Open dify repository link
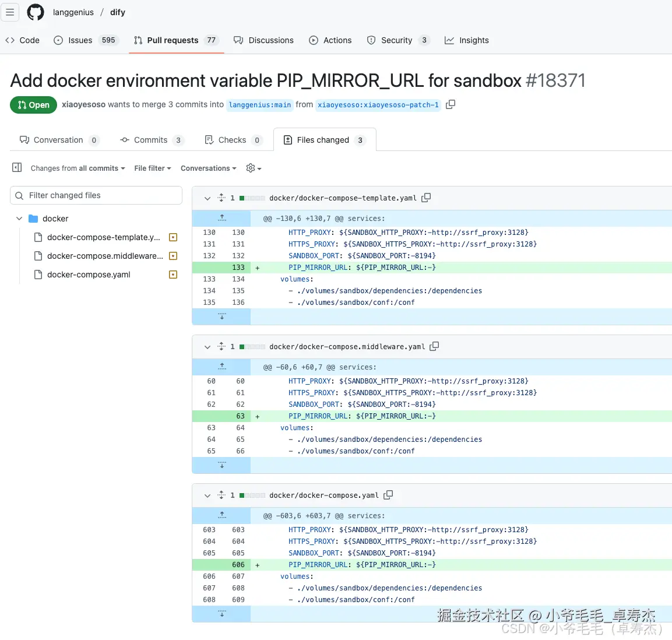 (117, 12)
